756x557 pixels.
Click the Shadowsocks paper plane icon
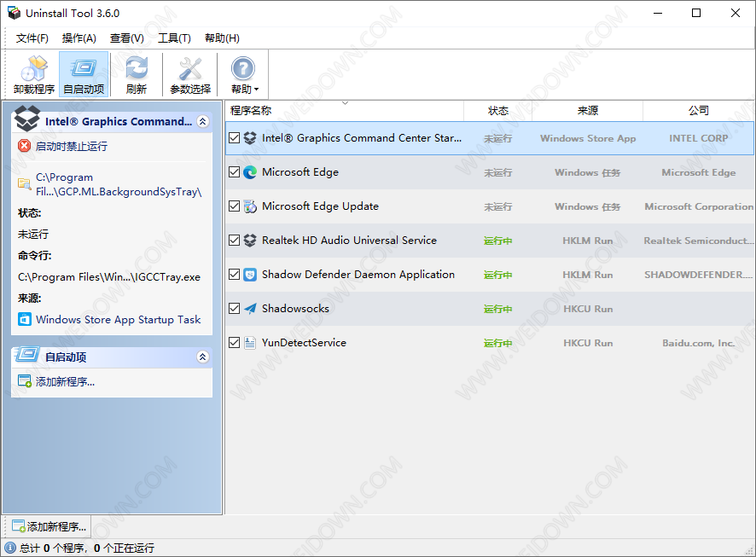pyautogui.click(x=250, y=309)
